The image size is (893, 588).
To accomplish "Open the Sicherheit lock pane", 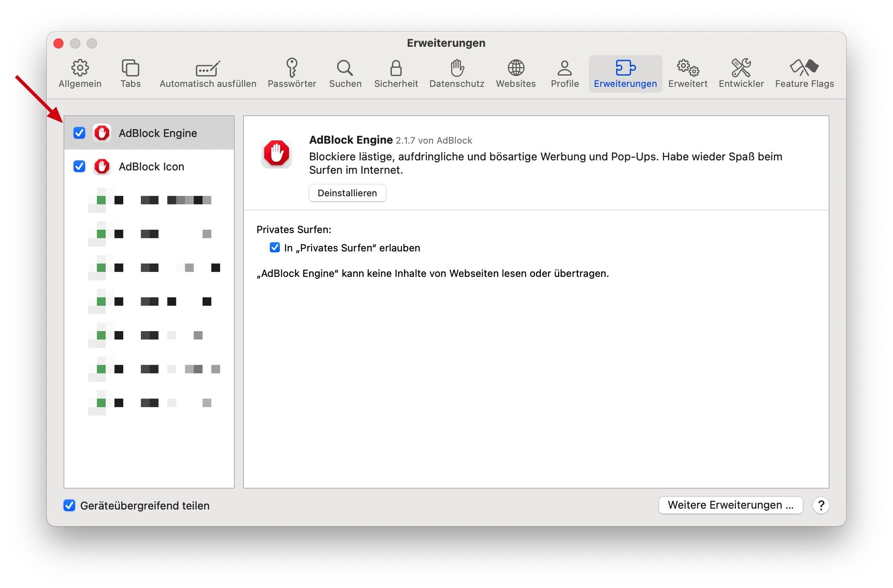I will 396,73.
